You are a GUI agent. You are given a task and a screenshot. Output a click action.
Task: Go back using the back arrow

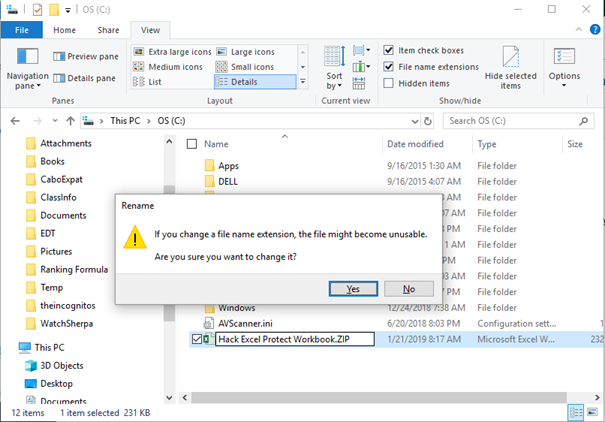15,121
